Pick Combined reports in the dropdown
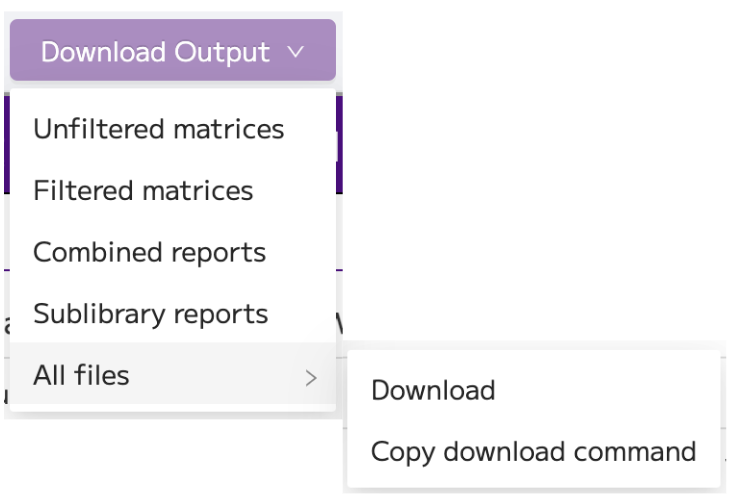Image resolution: width=740 pixels, height=504 pixels. pyautogui.click(x=173, y=252)
